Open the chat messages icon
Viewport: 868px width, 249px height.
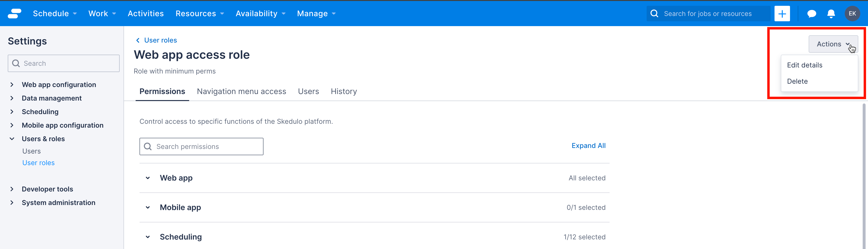coord(811,14)
